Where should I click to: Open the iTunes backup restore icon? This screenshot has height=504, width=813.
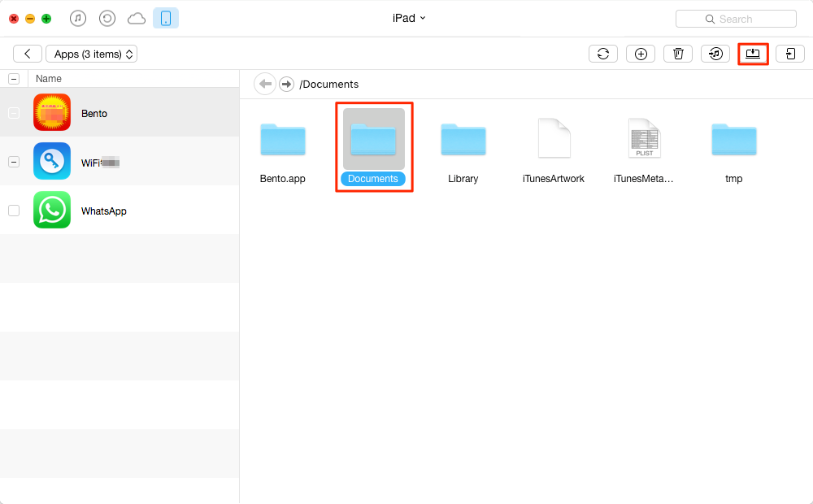tap(107, 19)
